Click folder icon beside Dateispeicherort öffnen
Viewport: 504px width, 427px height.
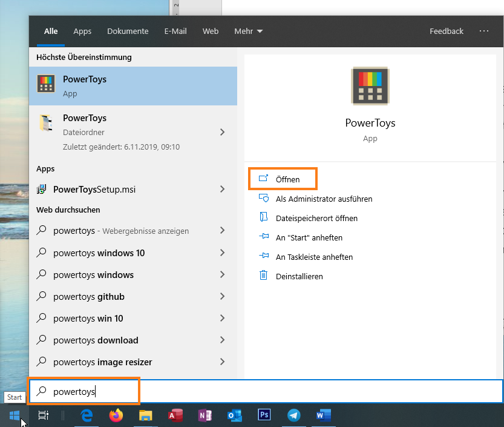pos(264,217)
